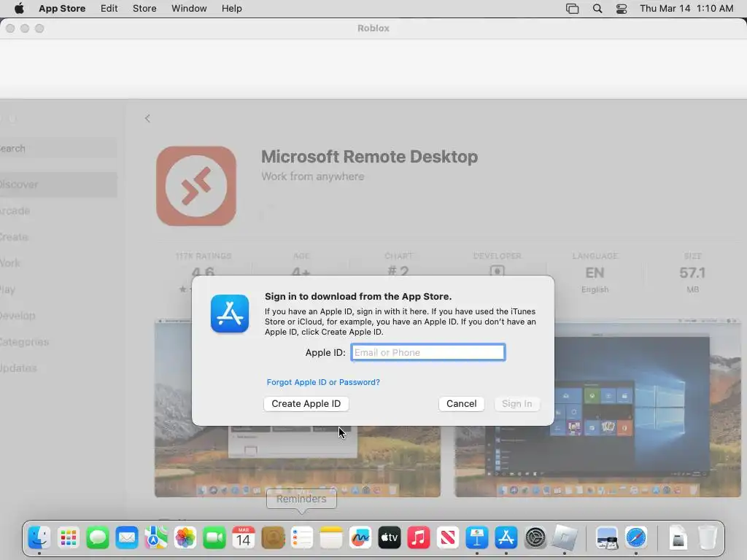Click the EN language label
Viewport: 747px width, 560px height.
(x=595, y=273)
